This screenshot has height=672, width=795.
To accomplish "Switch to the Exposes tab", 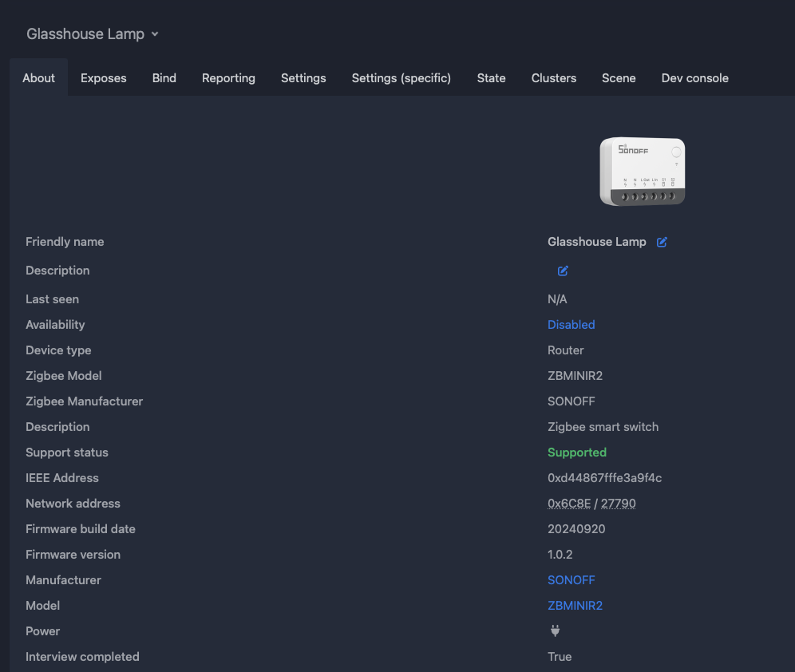I will point(104,78).
